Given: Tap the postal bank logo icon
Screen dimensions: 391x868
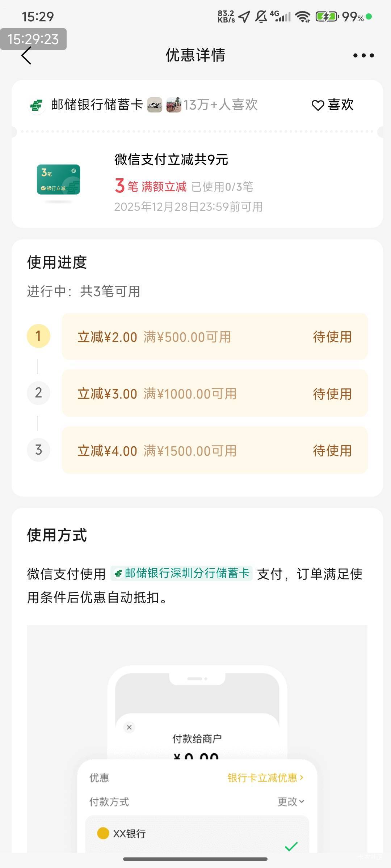Looking at the screenshot, I should [36, 106].
